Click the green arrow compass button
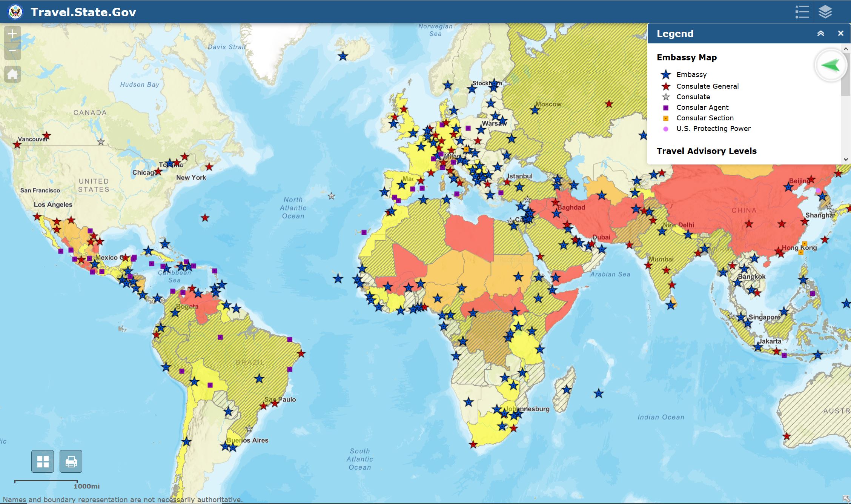The width and height of the screenshot is (851, 504). pos(830,66)
